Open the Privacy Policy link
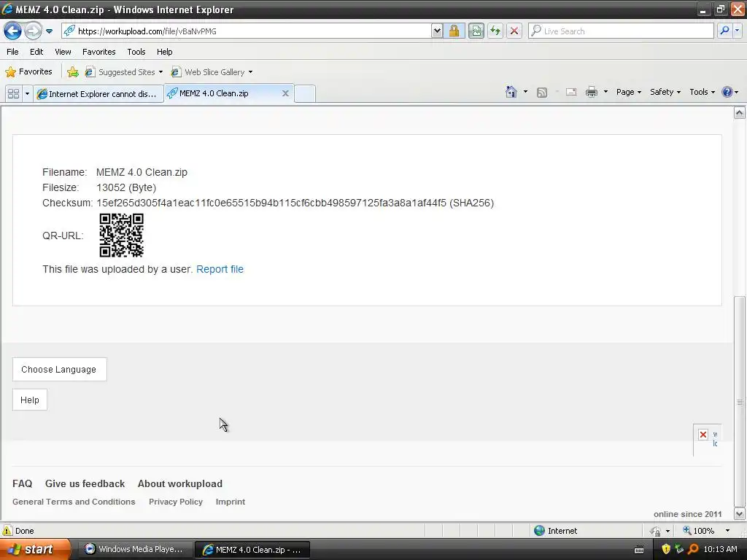Viewport: 747px width, 560px height. click(x=176, y=502)
